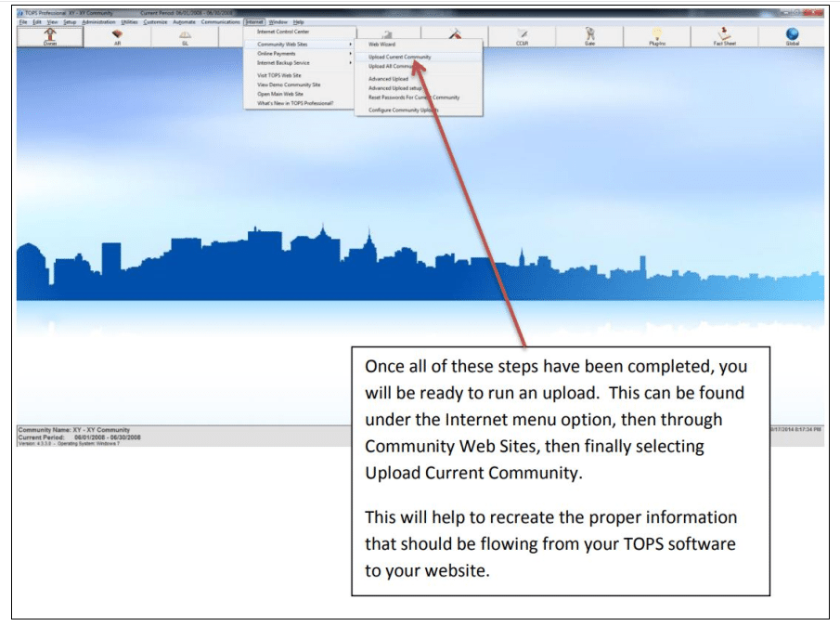Expand the Internet Backup Service submenu
Viewport: 840px width, 626px height.
300,63
